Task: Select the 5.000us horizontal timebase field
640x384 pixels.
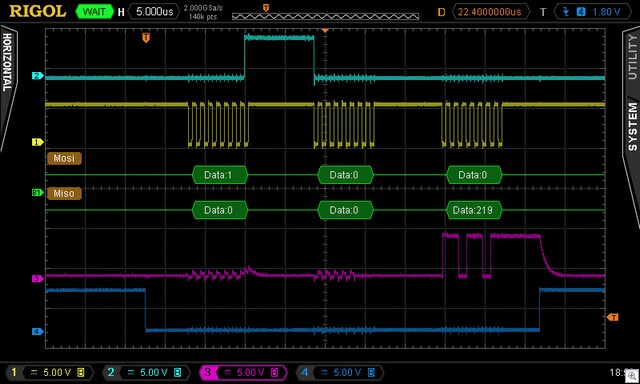Action: tap(154, 11)
